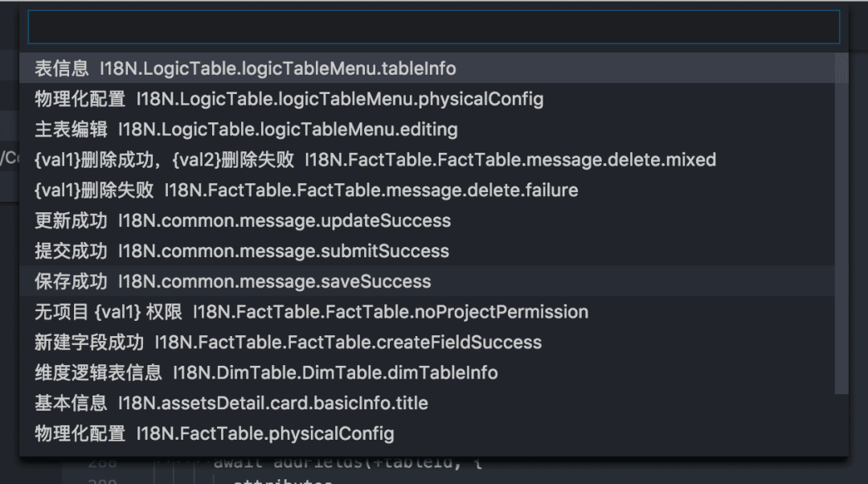Click the partially hidden /Co path text
This screenshot has height=484, width=868.
pos(10,158)
